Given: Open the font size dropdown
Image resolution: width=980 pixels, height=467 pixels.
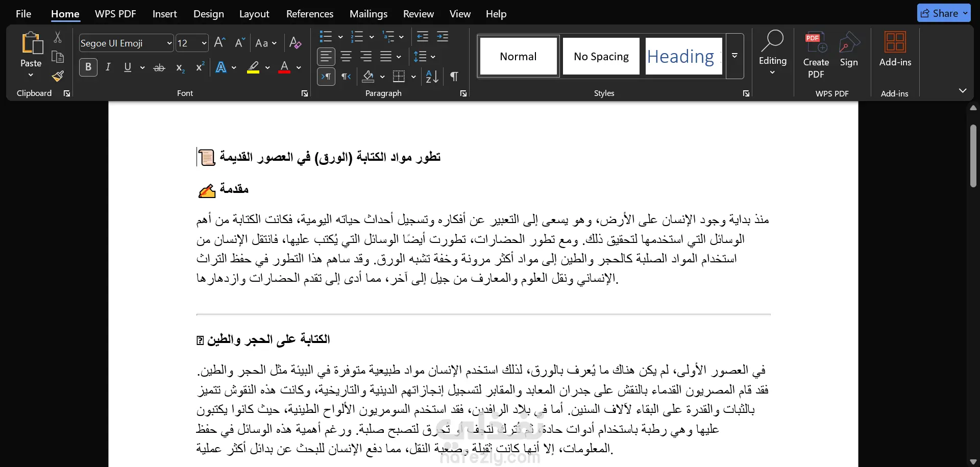Looking at the screenshot, I should click(204, 43).
